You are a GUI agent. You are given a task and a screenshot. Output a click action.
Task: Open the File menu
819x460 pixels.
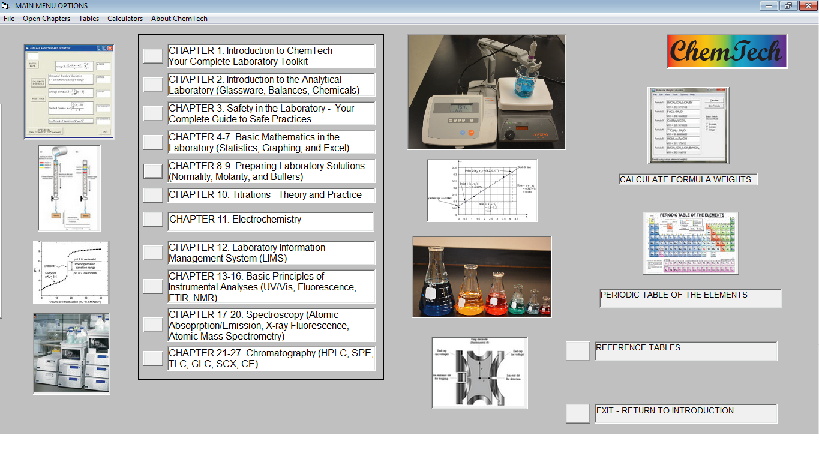[8, 18]
